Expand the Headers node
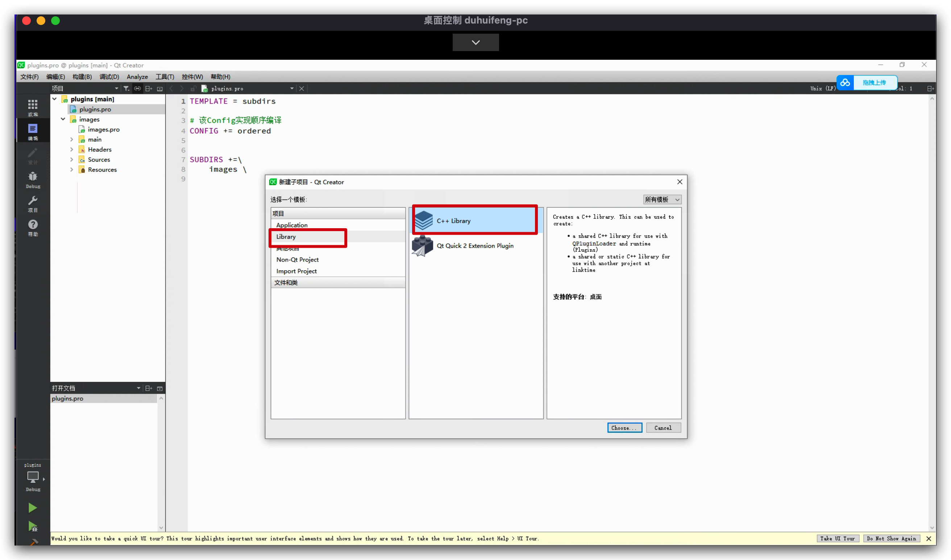The image size is (951, 560). coord(71,150)
